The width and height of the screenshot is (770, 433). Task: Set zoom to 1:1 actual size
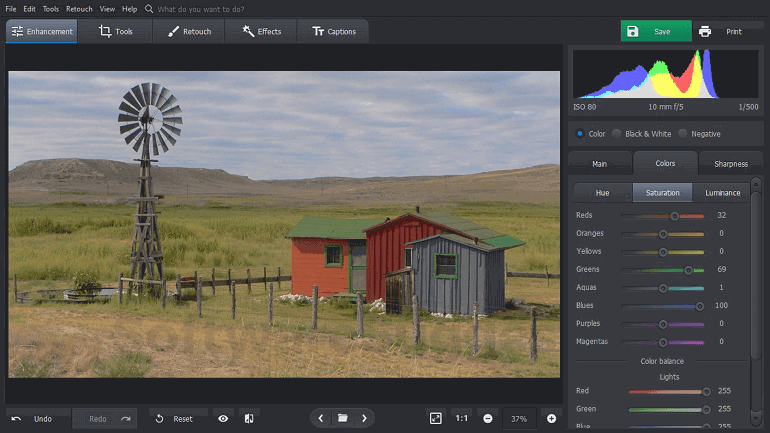coord(461,418)
